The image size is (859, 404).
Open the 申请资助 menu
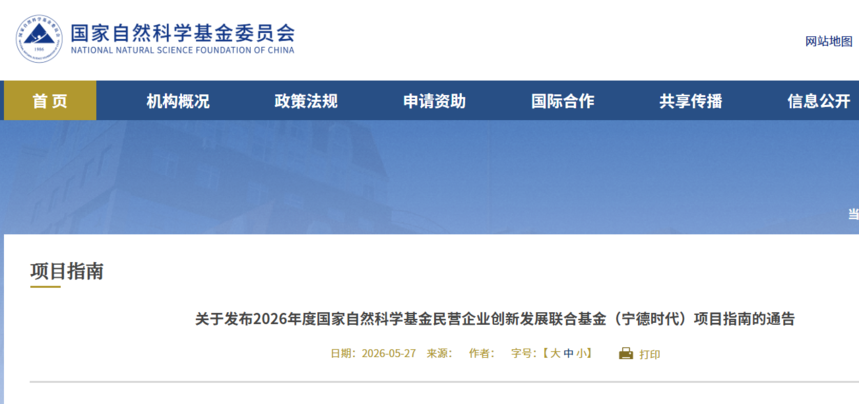click(434, 101)
